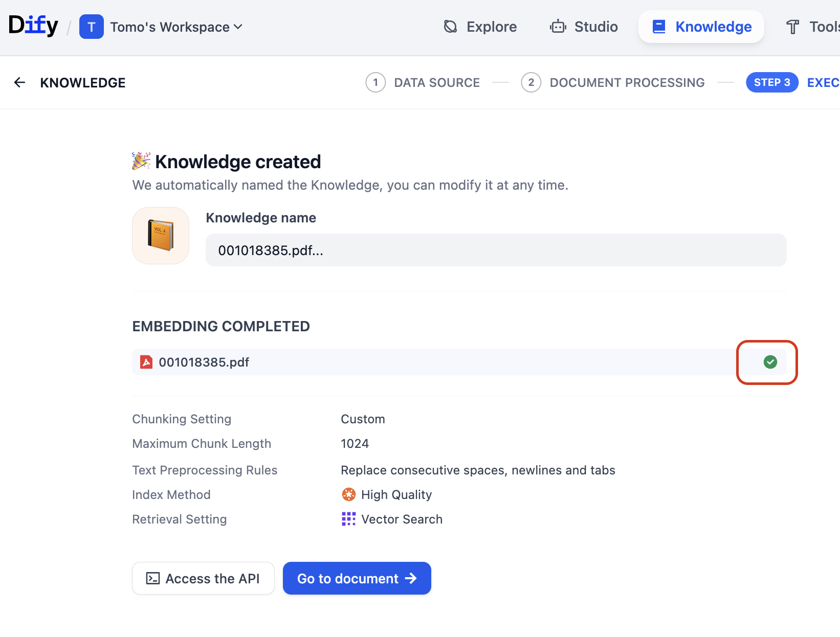Click the Go to document button
840x637 pixels.
click(x=357, y=578)
